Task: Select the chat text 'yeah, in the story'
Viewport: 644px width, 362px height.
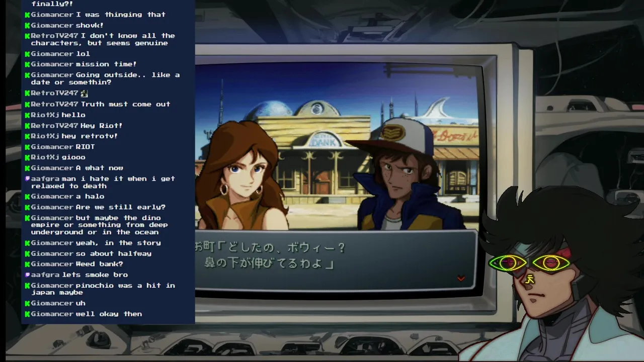Action: (x=118, y=243)
